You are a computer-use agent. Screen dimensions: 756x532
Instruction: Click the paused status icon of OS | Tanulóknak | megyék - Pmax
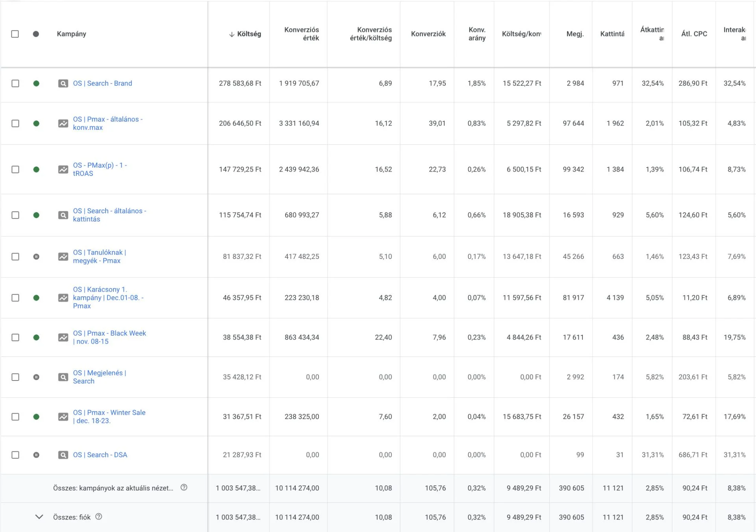point(36,257)
